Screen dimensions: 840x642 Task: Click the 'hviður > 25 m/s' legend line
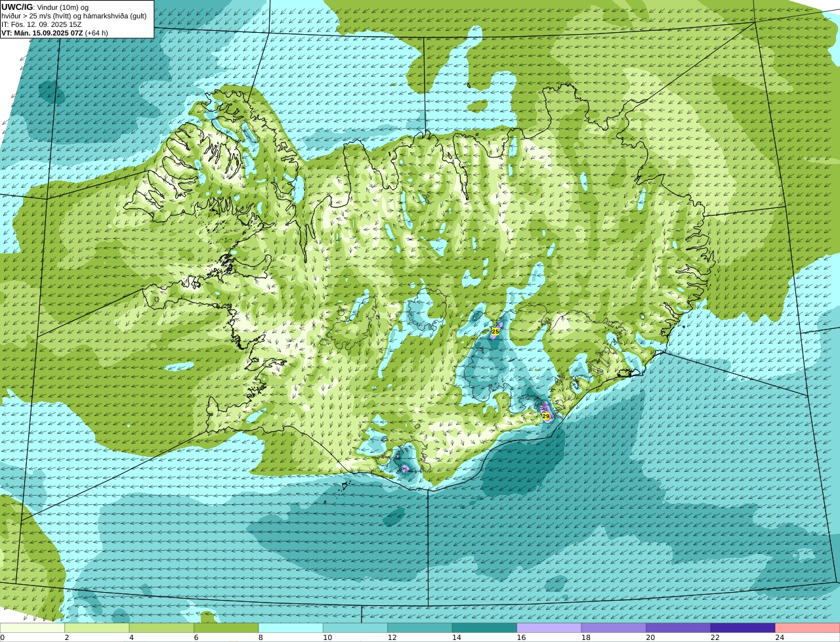[x=74, y=16]
